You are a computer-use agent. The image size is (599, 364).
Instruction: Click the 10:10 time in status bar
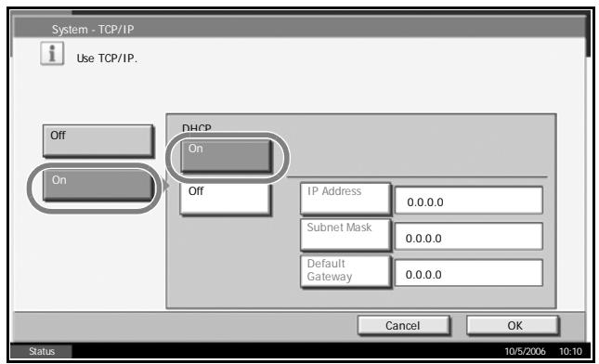[x=570, y=351]
